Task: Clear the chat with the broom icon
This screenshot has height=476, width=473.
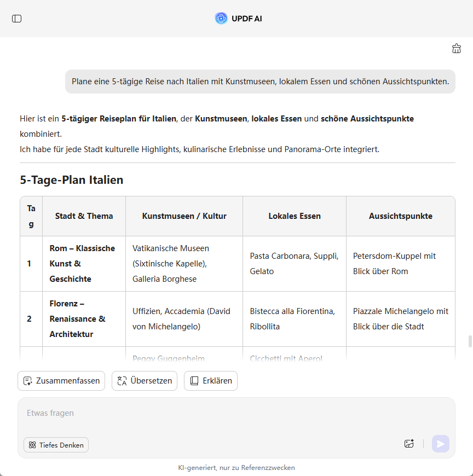Action: pyautogui.click(x=457, y=49)
